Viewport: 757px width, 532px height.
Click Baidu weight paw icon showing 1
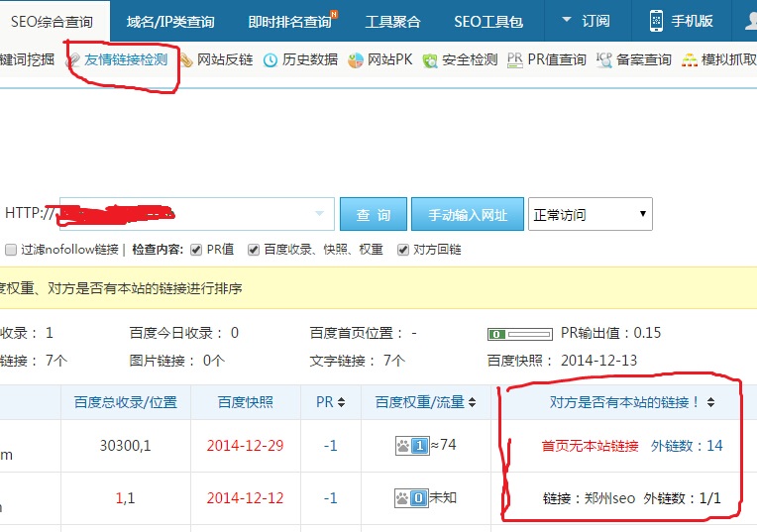point(412,446)
